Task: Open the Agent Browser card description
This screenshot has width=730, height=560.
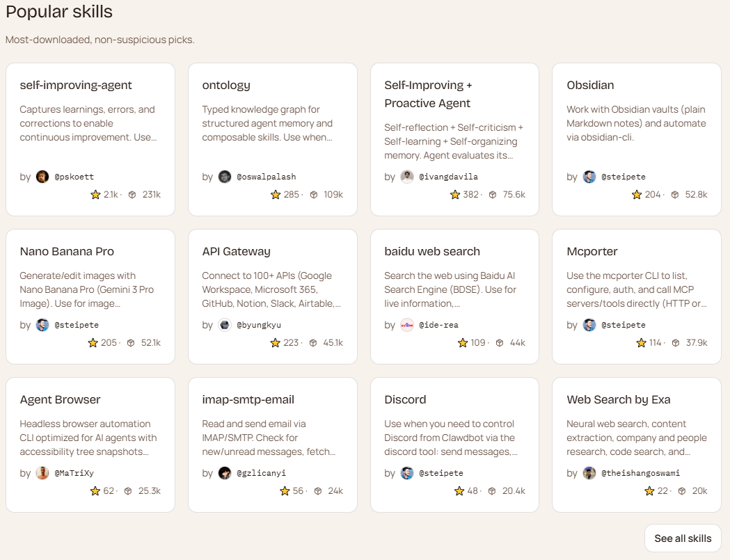Action: tap(88, 438)
